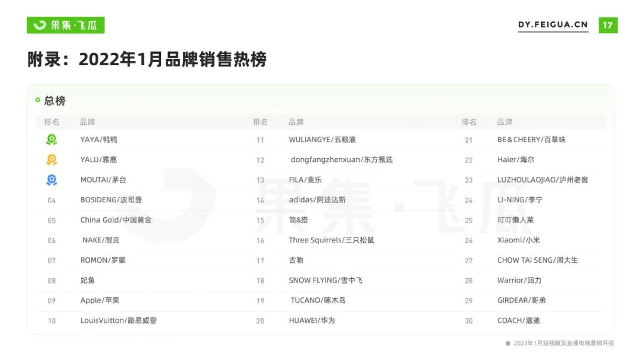Select the HUAWEI/华为 brand entry
This screenshot has height=363, width=644.
pos(312,321)
